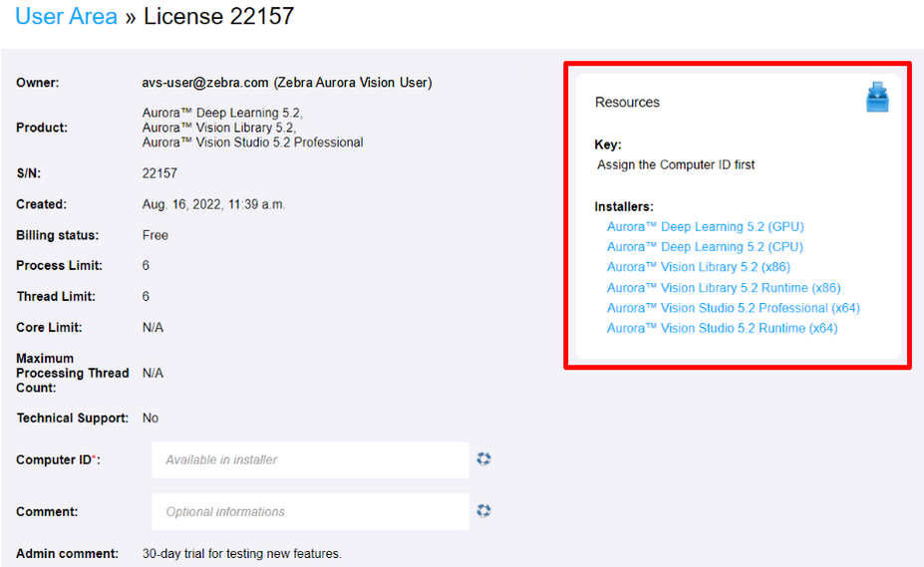Click the refresh icon beside Comment field
This screenshot has height=567, width=924.
tap(483, 510)
